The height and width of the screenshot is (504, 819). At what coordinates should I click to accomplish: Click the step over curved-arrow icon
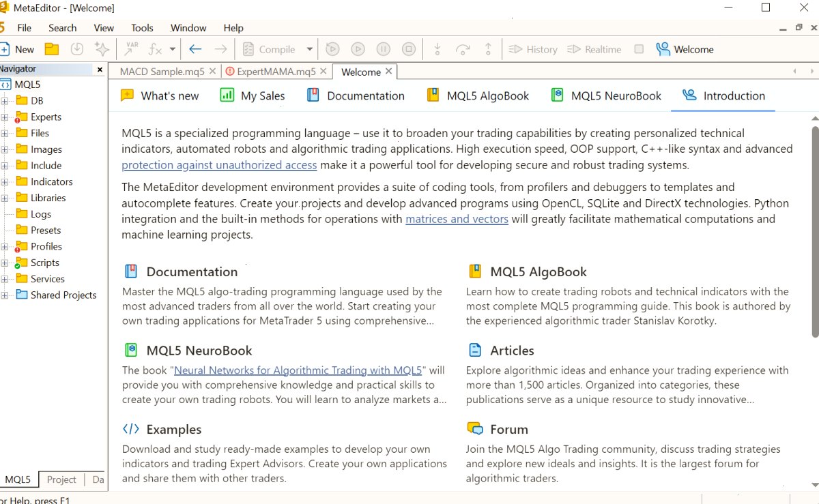click(x=463, y=49)
